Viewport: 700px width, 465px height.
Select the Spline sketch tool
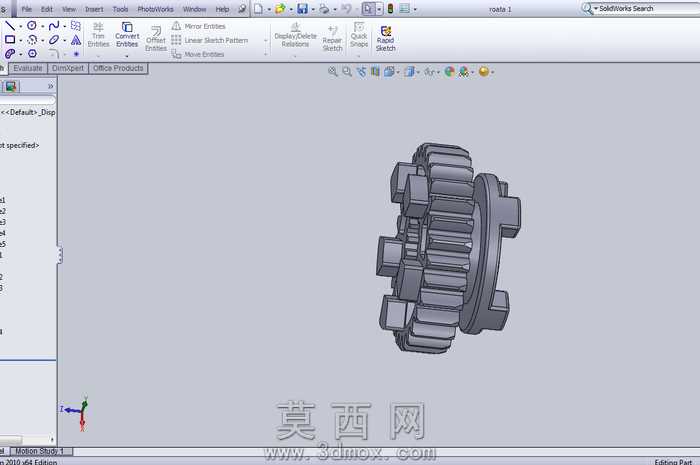tap(54, 26)
